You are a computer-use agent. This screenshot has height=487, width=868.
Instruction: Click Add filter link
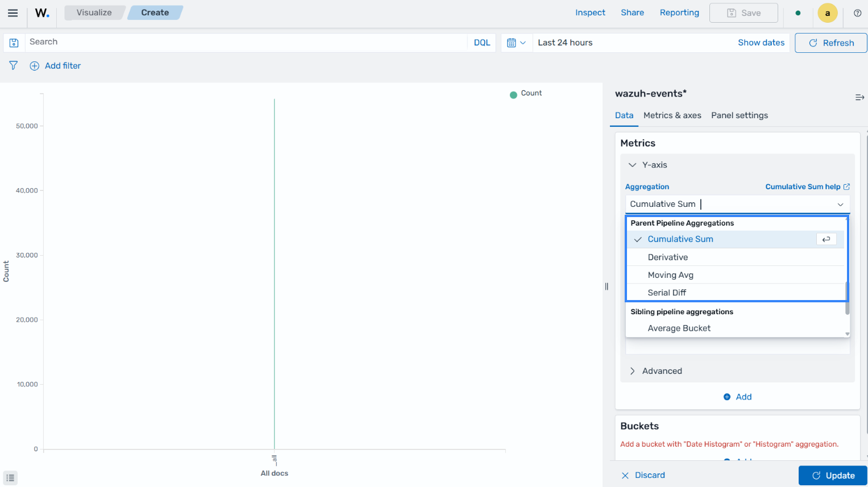(63, 66)
